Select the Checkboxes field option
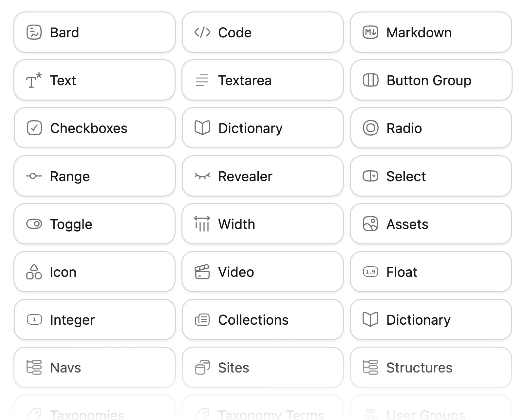 95,128
